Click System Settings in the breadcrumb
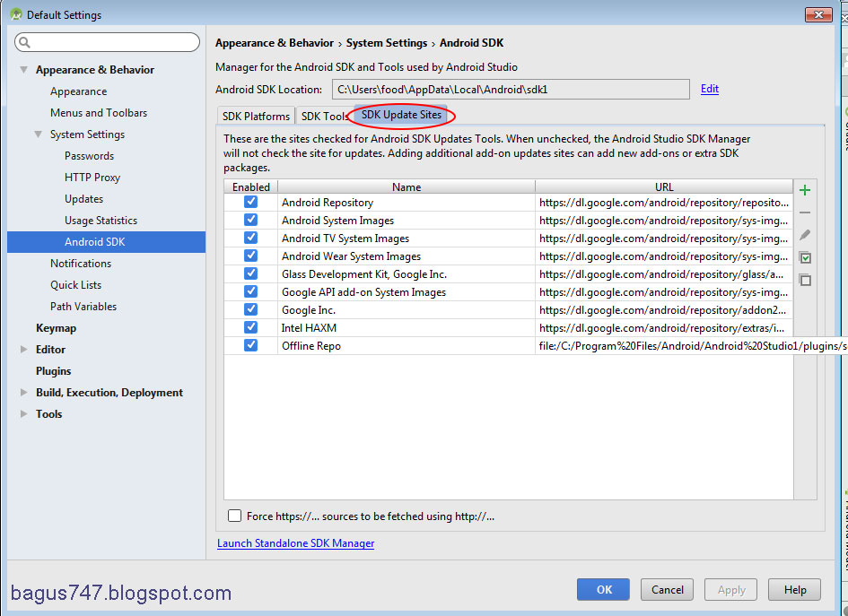This screenshot has height=616, width=848. click(x=387, y=43)
